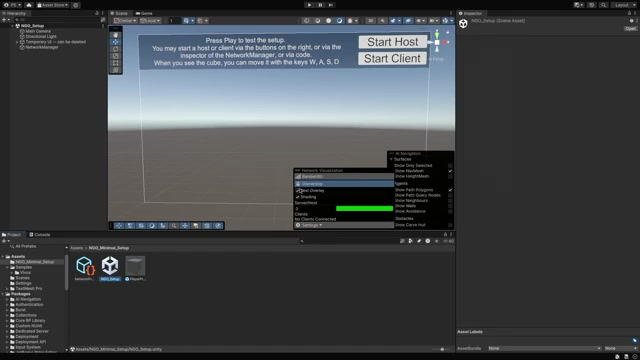Image resolution: width=640 pixels, height=360 pixels.
Task: Click the Open button in Inspector
Action: [630, 29]
